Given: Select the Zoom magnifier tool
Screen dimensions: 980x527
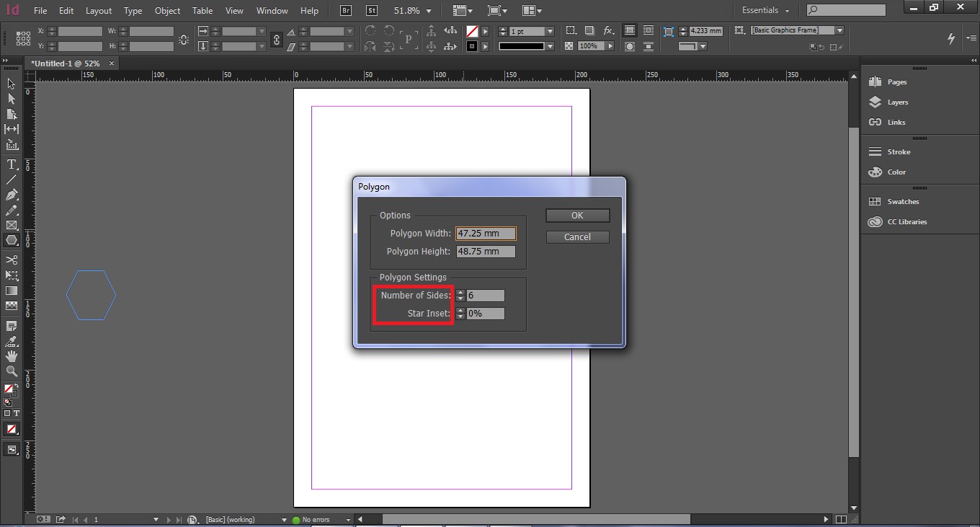Looking at the screenshot, I should [12, 371].
